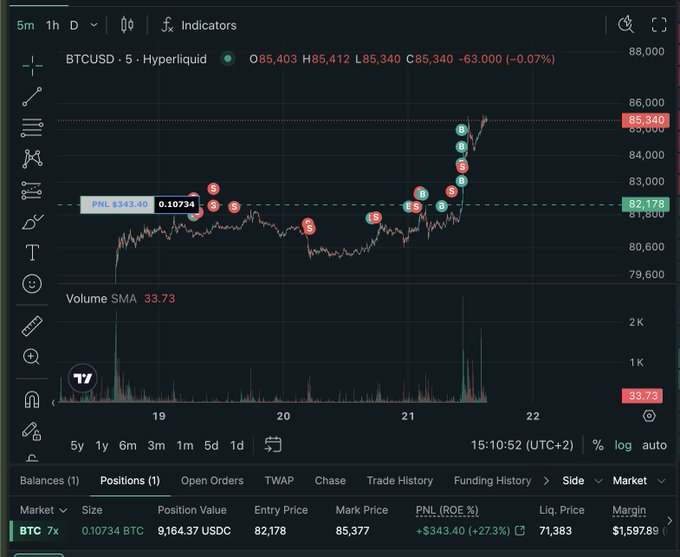
Task: Expand the timeframe interval dropdown
Action: (94, 25)
